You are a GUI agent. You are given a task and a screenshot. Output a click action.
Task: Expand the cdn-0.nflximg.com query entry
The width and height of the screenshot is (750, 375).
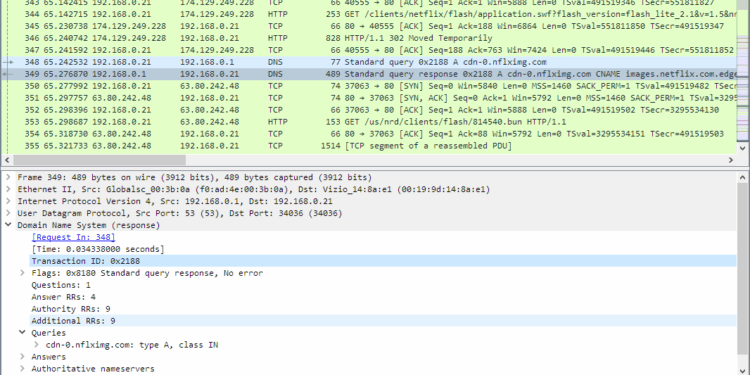click(x=36, y=345)
